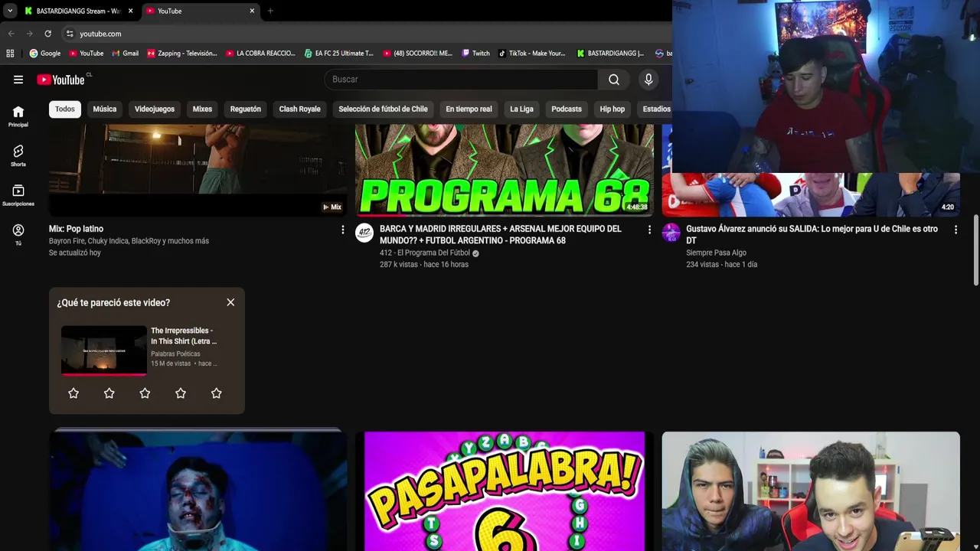Open Google bookmark
Image resolution: width=980 pixels, height=551 pixels.
click(x=45, y=54)
